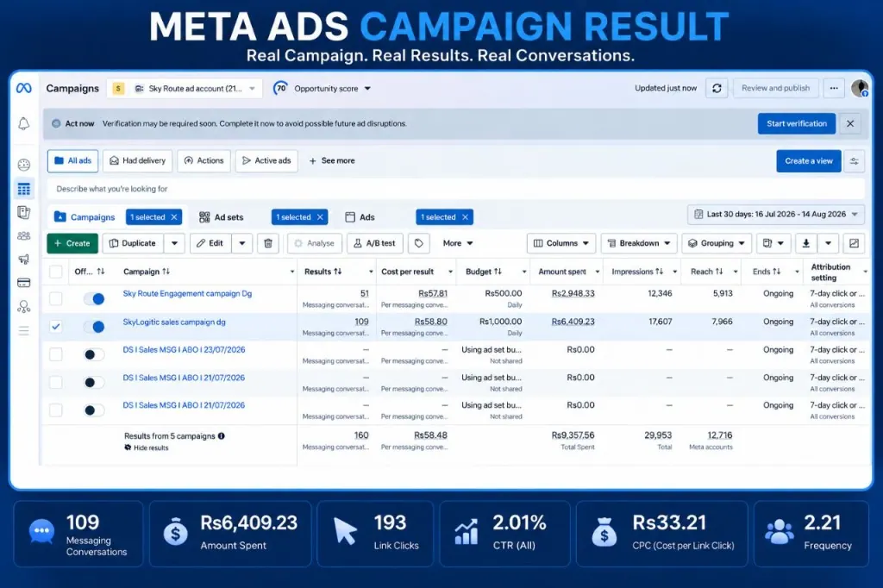Tick the select-all header checkbox

(x=56, y=272)
